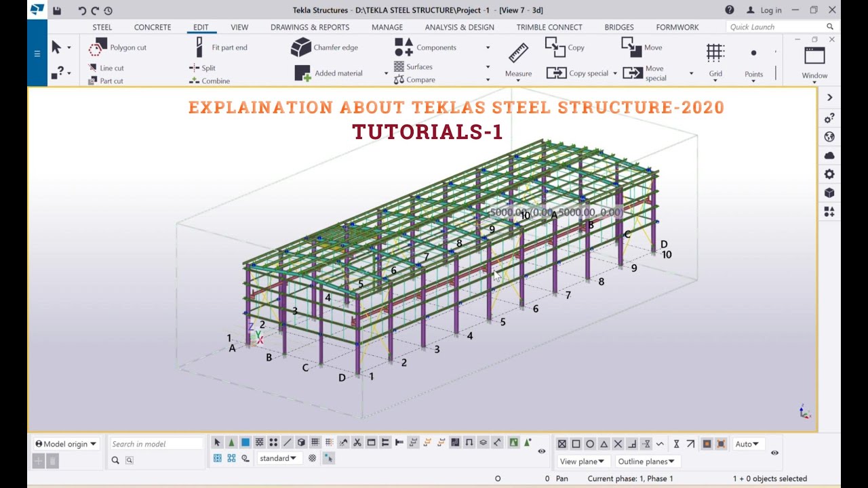Open the cube icon in side pane
Image resolution: width=868 pixels, height=488 pixels.
[x=829, y=193]
